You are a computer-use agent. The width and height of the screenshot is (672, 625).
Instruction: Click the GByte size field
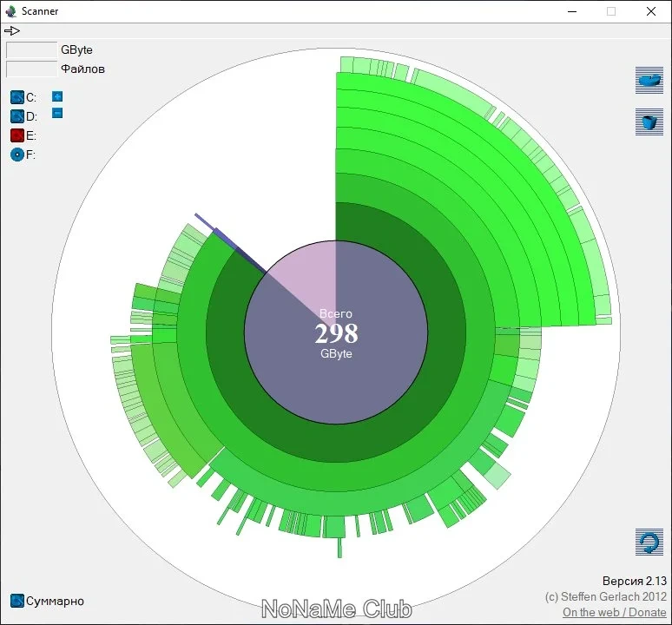coord(31,49)
